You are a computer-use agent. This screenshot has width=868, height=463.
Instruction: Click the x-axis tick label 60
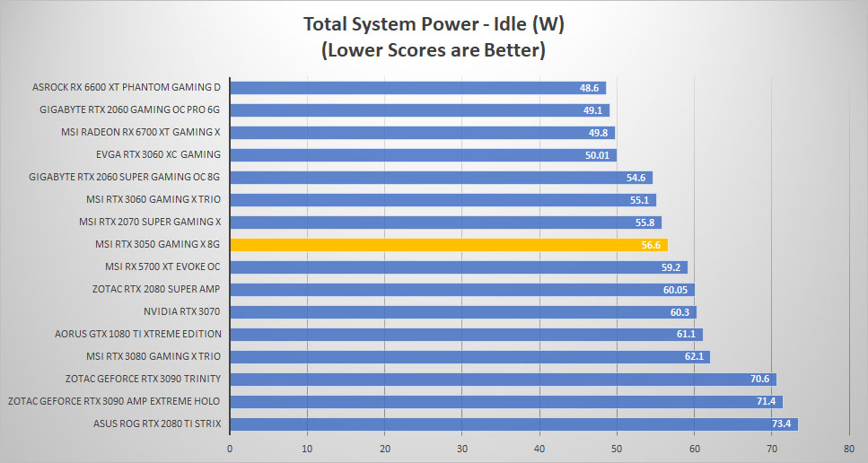coord(694,449)
